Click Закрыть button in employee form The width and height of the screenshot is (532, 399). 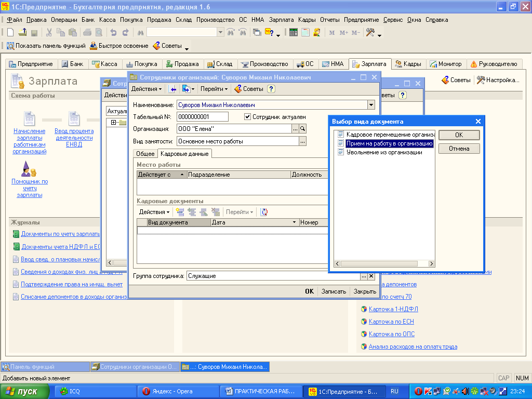click(x=365, y=291)
